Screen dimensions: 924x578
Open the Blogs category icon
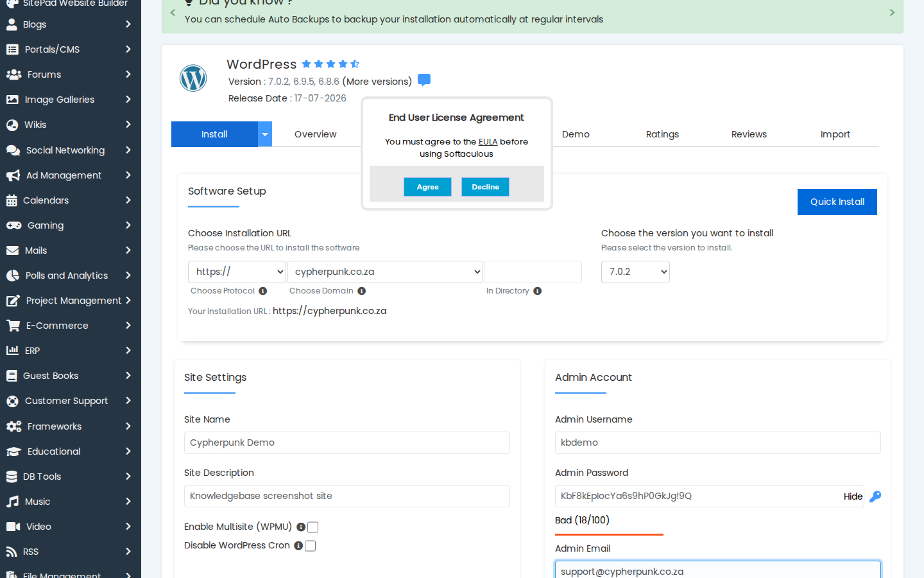coord(12,24)
